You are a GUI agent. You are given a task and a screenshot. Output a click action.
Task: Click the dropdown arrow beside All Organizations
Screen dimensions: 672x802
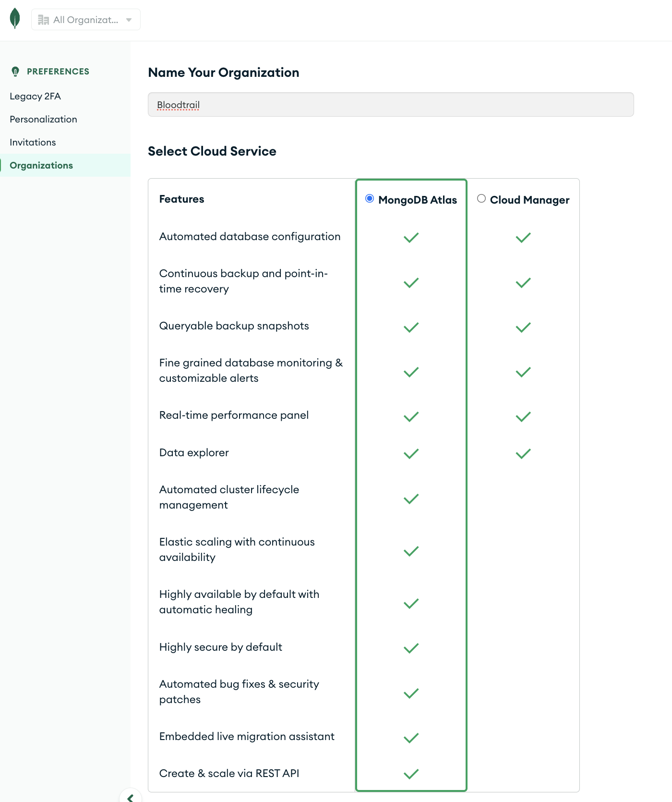129,20
